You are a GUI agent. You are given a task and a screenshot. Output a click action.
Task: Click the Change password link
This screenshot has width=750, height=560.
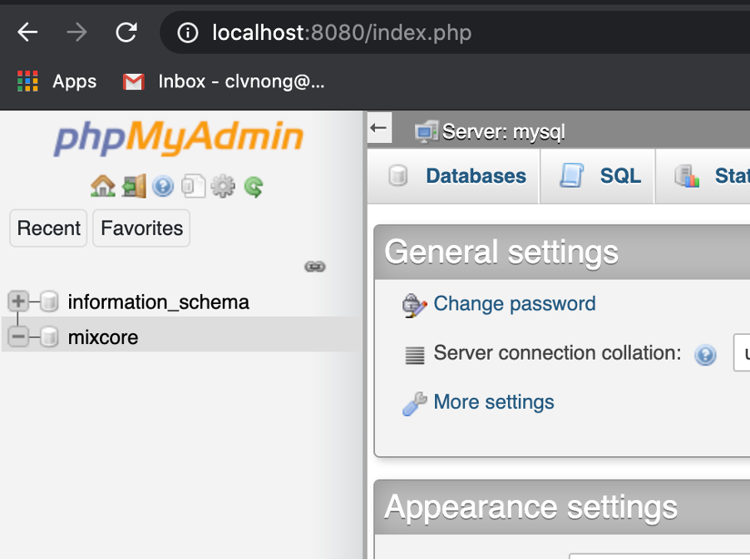pyautogui.click(x=514, y=303)
